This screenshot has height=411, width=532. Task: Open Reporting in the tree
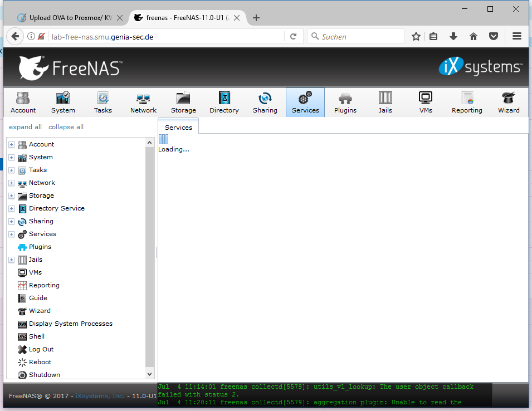(x=44, y=285)
